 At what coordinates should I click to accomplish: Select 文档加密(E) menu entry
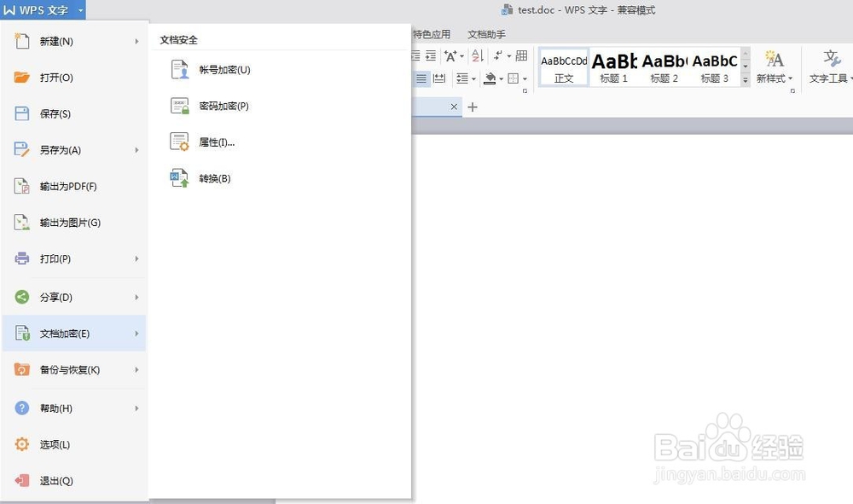coord(74,333)
